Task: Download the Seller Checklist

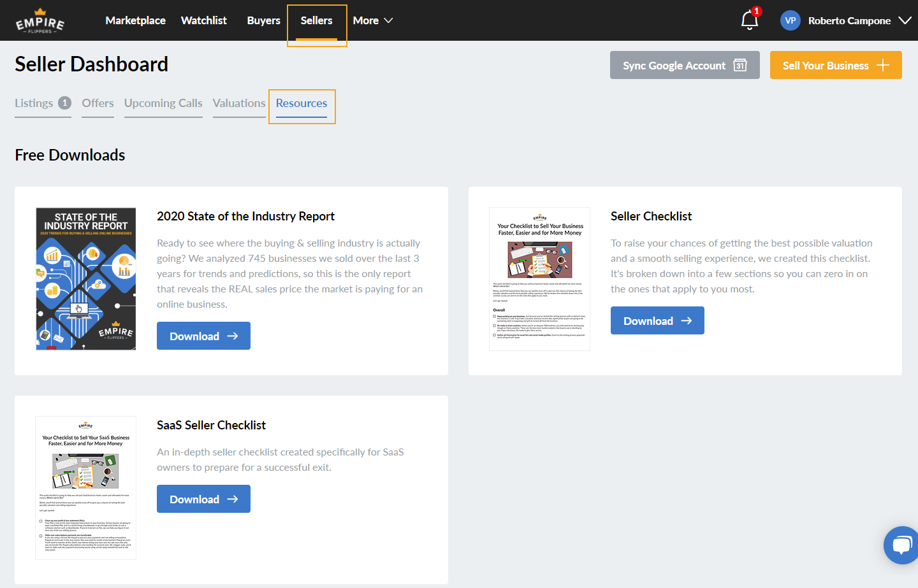Action: 657,320
